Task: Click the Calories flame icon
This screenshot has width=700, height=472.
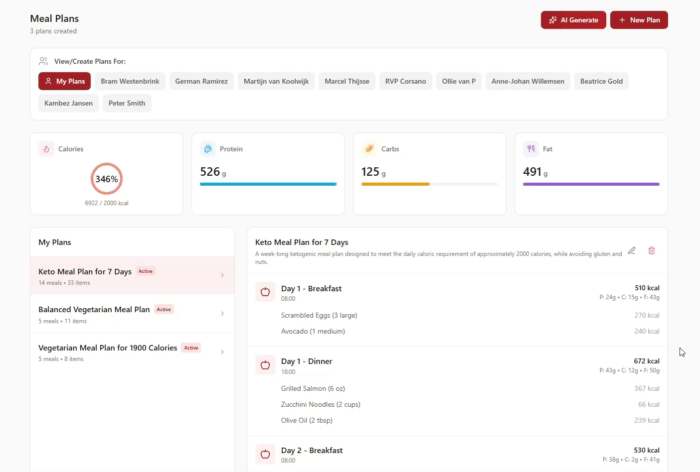Action: point(45,148)
